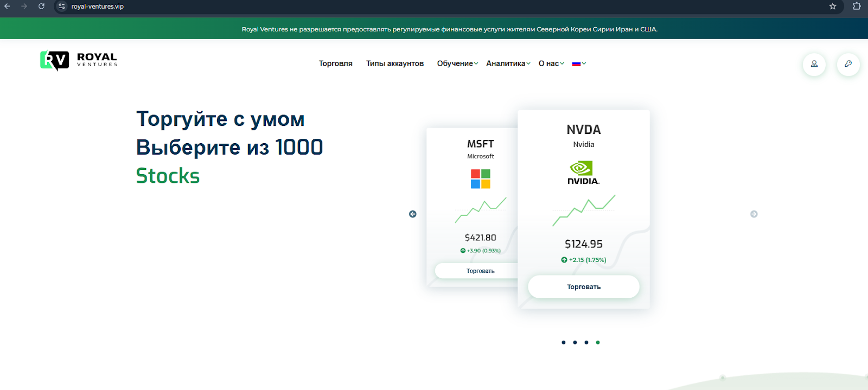Click the Microsoft company name label
The width and height of the screenshot is (868, 390).
coord(481,156)
